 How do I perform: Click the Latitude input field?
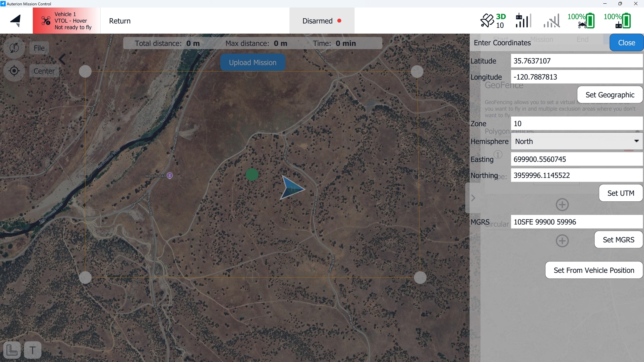pyautogui.click(x=576, y=61)
